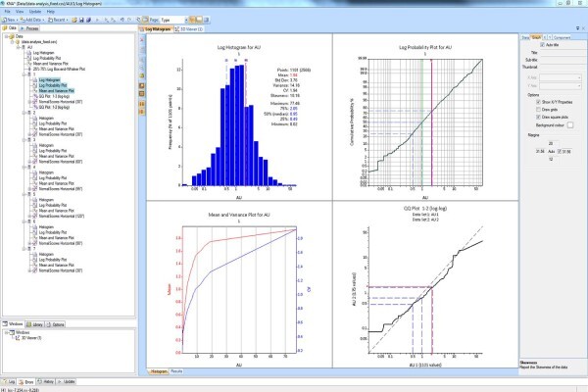Click the red X icon in vertical toolbar
The height and width of the screenshot is (392, 588).
[142, 40]
